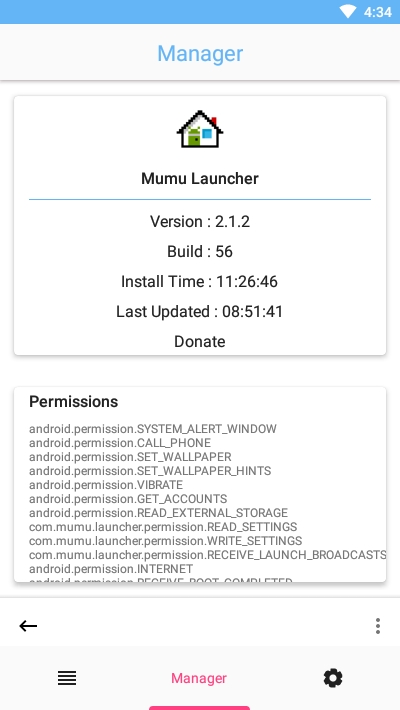Click the Permissions heading
The height and width of the screenshot is (710, 400).
click(x=73, y=402)
